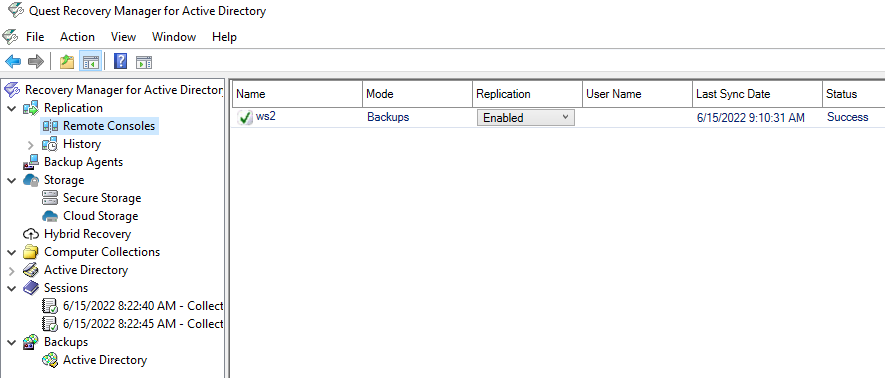Collapse the Storage tree node
The image size is (888, 378).
12,180
